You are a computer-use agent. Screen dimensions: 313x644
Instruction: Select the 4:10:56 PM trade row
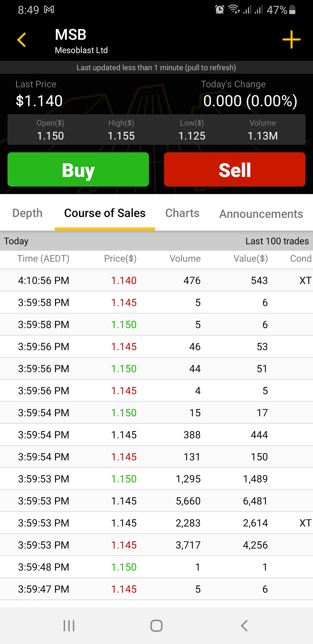[156, 281]
